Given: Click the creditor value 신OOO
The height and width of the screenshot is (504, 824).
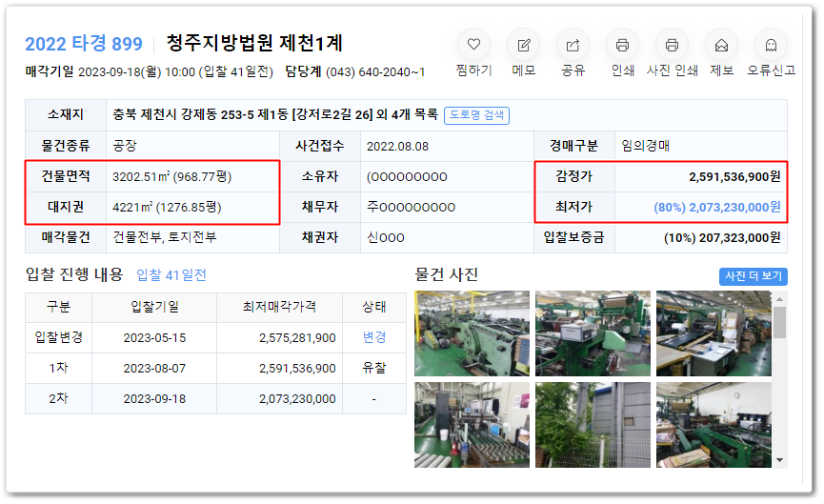Looking at the screenshot, I should coord(386,237).
